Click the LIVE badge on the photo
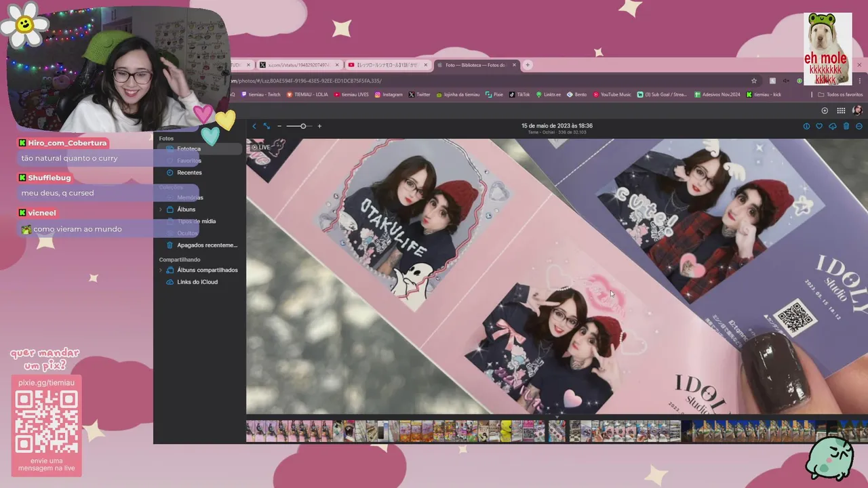 coord(260,147)
